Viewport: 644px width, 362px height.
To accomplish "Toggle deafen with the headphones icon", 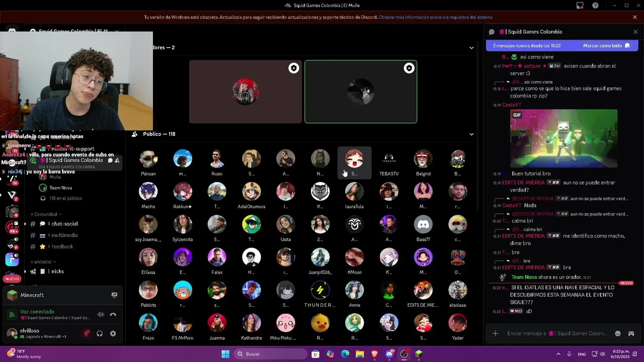I will point(100,333).
